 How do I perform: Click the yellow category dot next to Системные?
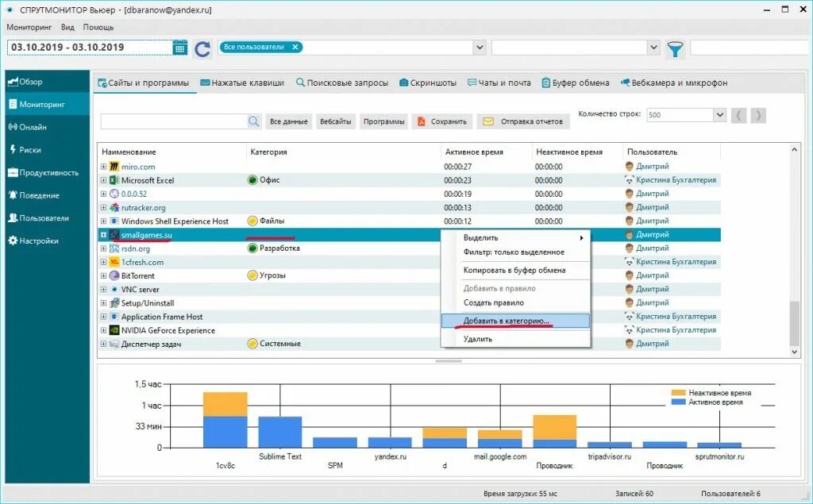coord(252,343)
